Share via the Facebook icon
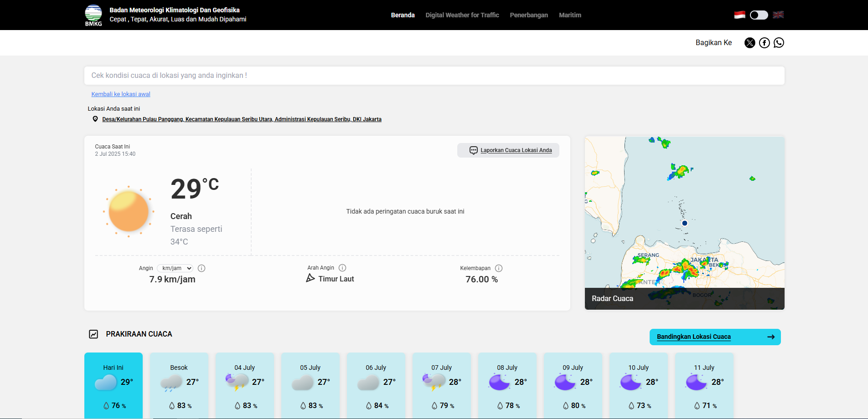The height and width of the screenshot is (419, 868). pyautogui.click(x=764, y=43)
